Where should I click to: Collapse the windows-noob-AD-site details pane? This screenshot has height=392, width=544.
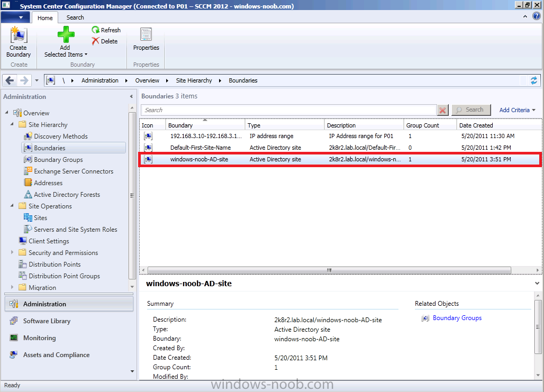[537, 283]
